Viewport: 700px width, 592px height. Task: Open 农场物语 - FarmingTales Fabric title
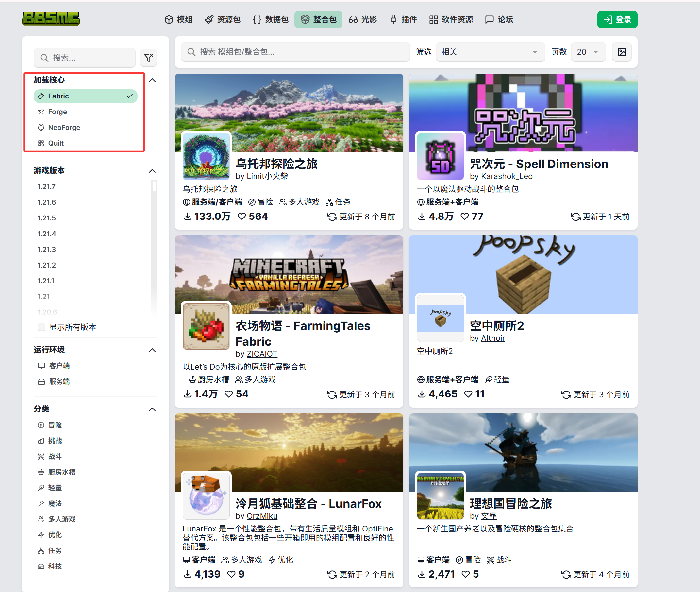coord(303,334)
